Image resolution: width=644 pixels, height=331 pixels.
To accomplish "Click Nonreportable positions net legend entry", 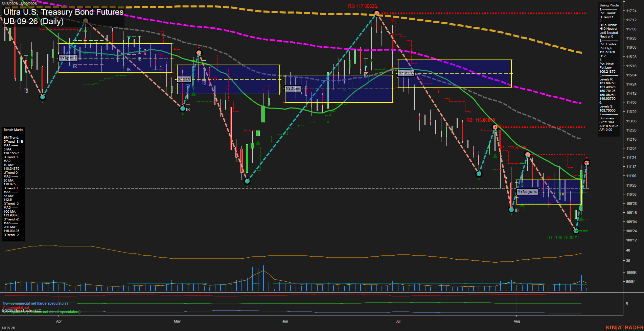I will (42, 312).
